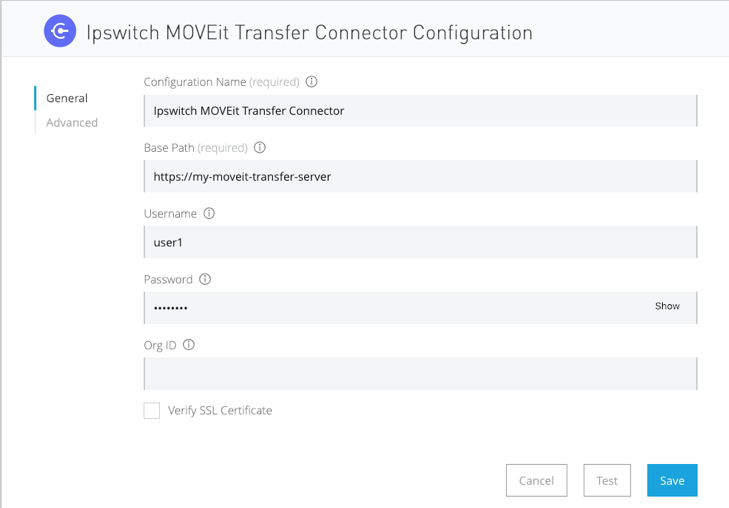Enable Verify SSL Certificate checkbox
This screenshot has width=729, height=508.
(x=152, y=411)
